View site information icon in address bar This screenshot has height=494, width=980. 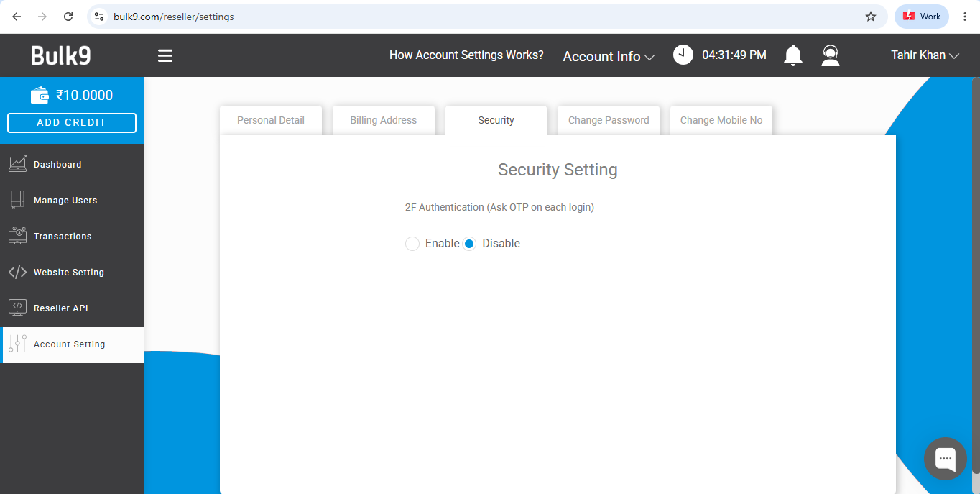tap(100, 16)
